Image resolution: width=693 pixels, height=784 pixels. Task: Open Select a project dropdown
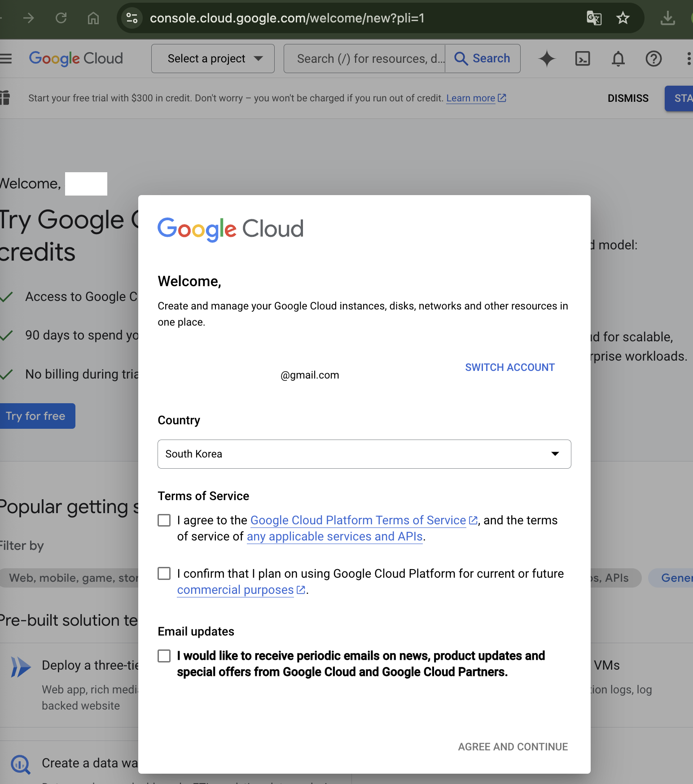(213, 58)
